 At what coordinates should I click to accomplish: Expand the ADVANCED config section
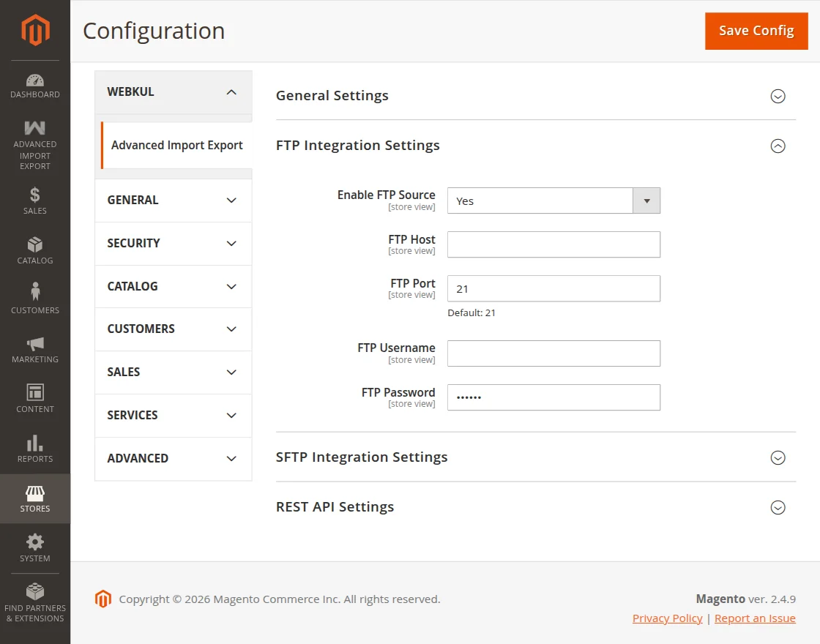[174, 458]
